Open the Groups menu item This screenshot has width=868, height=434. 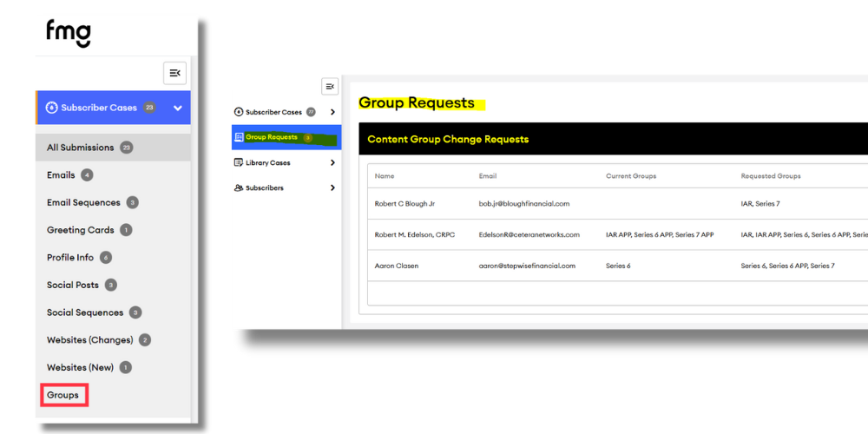(x=62, y=395)
